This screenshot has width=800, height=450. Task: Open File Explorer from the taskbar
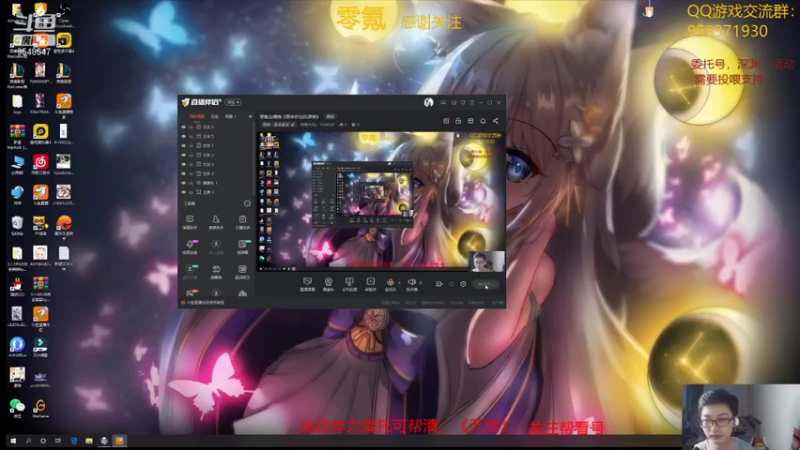89,441
